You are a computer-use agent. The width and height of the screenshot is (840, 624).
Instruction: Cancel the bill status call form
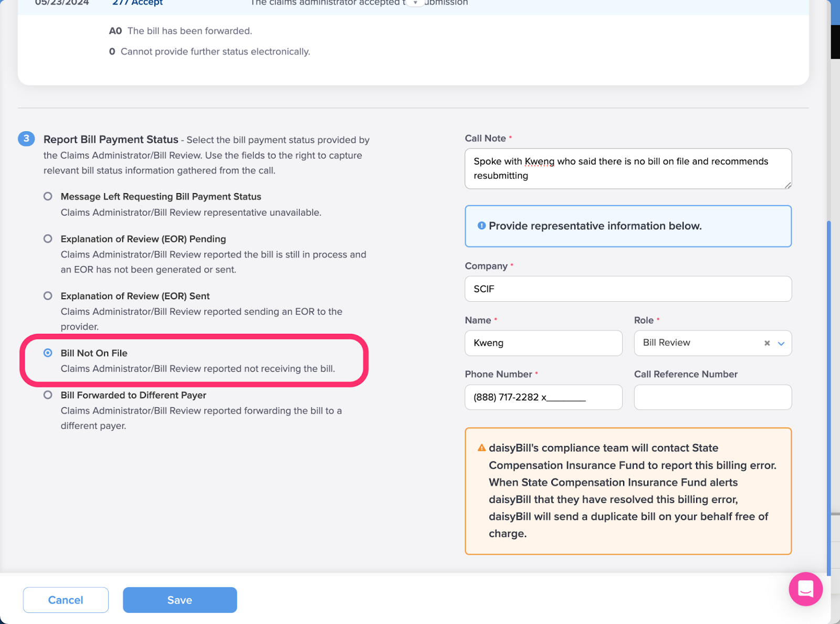point(66,600)
